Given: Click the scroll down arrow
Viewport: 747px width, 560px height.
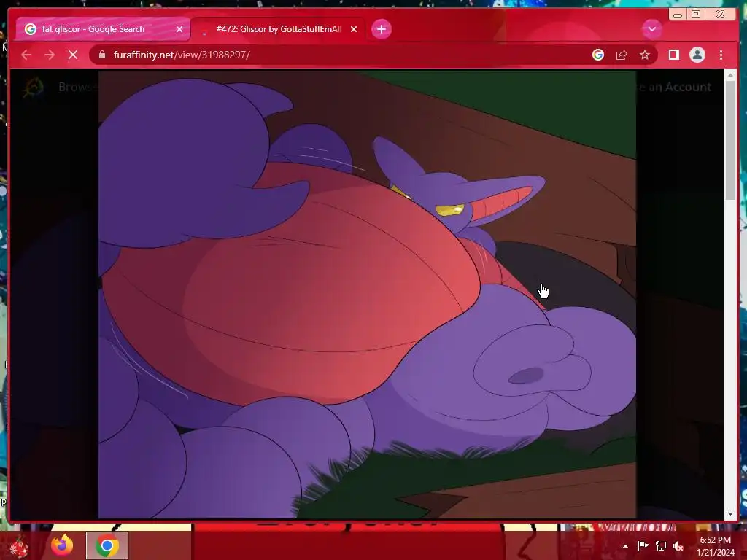Looking at the screenshot, I should pos(730,515).
